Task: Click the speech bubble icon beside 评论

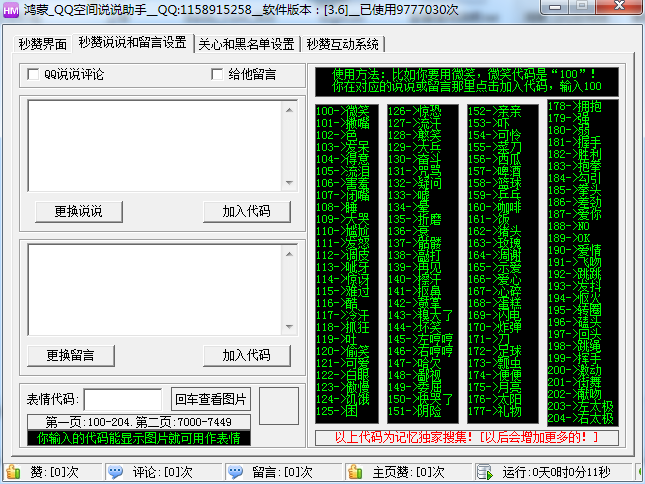Action: tap(116, 472)
